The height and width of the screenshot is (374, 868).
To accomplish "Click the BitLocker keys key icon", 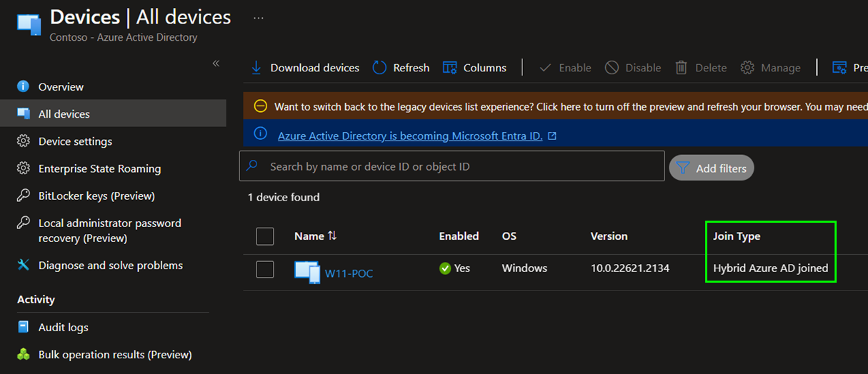I will [x=24, y=196].
